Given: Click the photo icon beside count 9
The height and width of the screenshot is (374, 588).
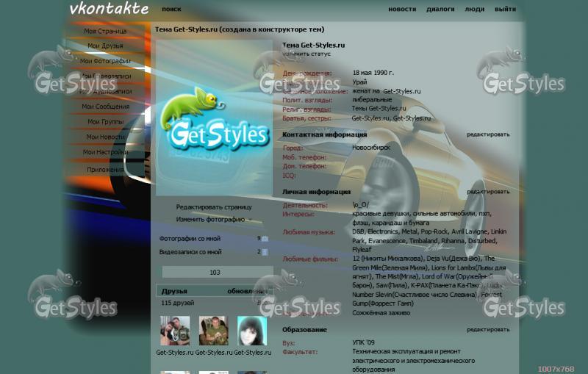Looking at the screenshot, I should pos(265,239).
